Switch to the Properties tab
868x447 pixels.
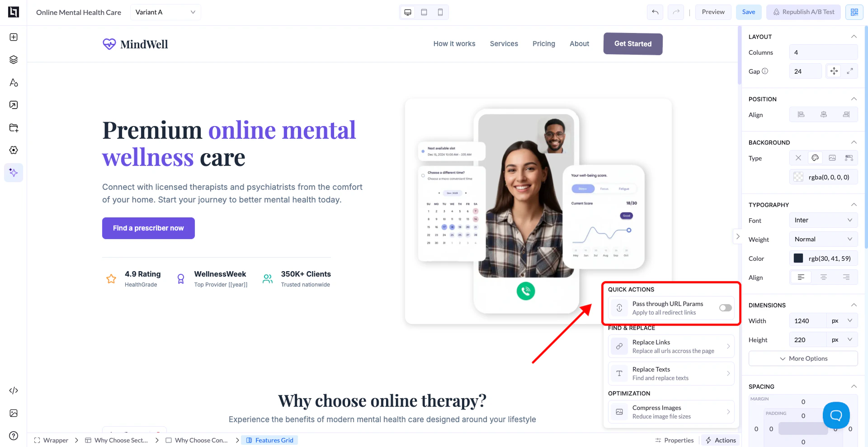(674, 440)
